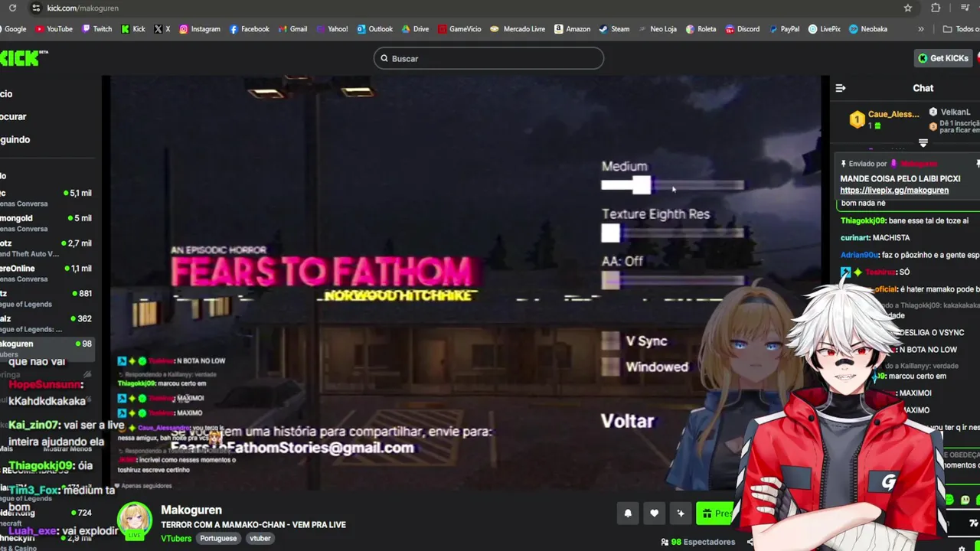
Task: Open Makoguren's avatar below the stream
Action: coord(135,521)
